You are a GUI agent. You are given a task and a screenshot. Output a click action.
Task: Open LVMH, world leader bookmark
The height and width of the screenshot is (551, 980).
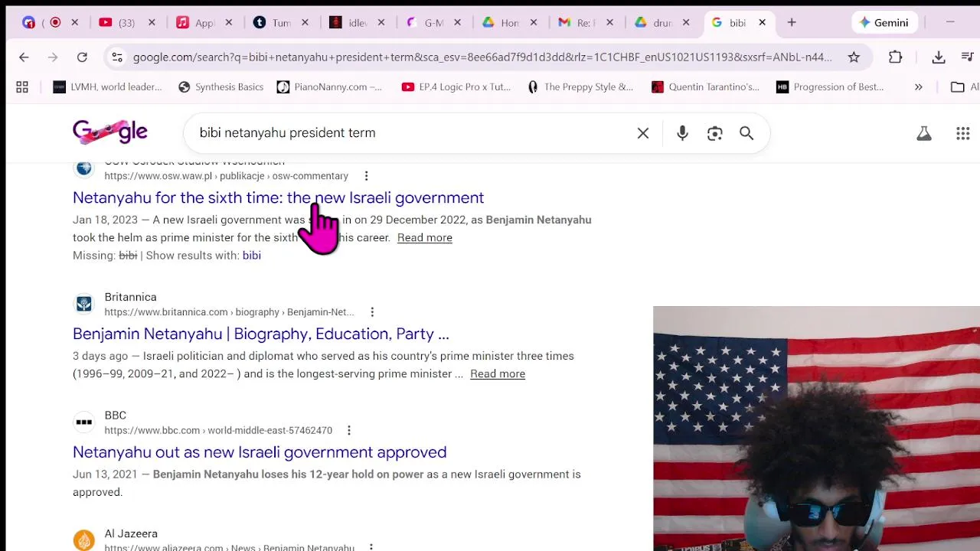click(x=107, y=87)
